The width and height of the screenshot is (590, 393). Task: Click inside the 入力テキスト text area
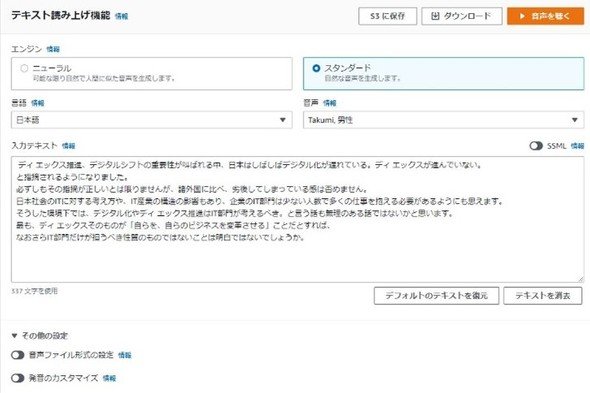click(298, 219)
